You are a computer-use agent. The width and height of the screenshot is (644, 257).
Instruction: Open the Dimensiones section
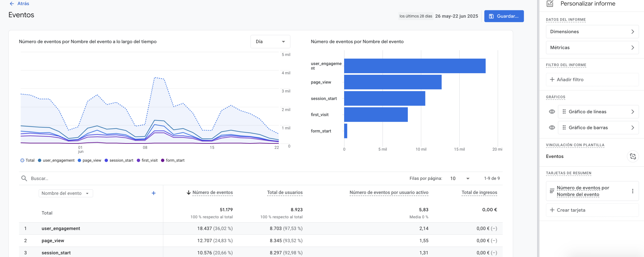(592, 32)
